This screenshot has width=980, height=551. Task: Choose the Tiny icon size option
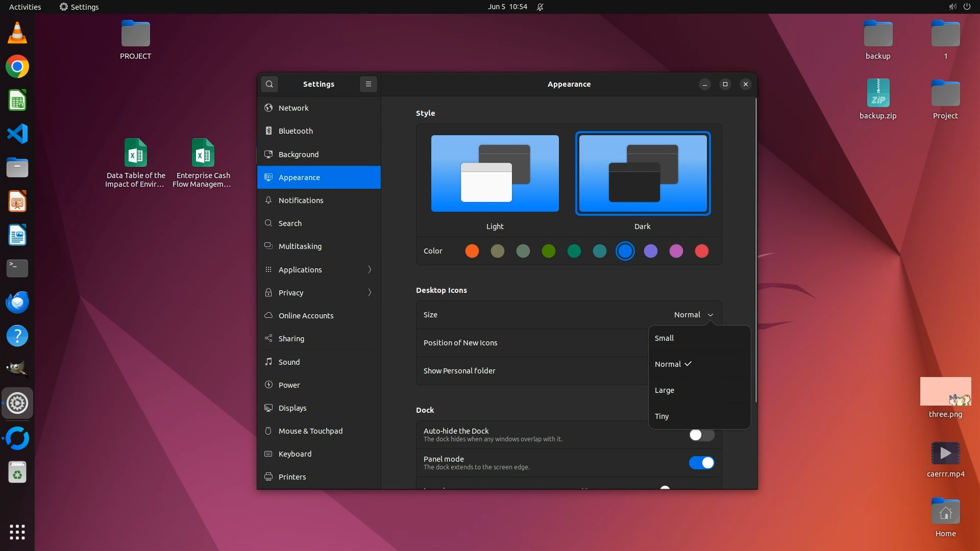662,416
